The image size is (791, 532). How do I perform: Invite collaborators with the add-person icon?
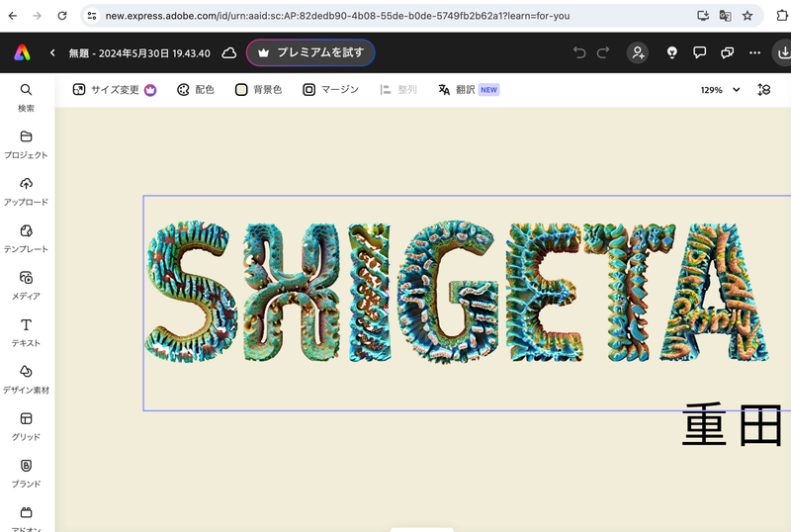[638, 52]
